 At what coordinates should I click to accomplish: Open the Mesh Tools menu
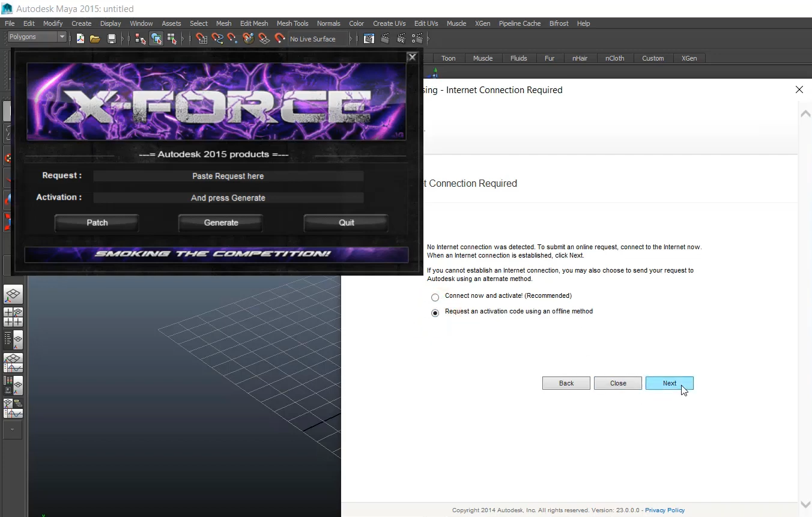[292, 23]
